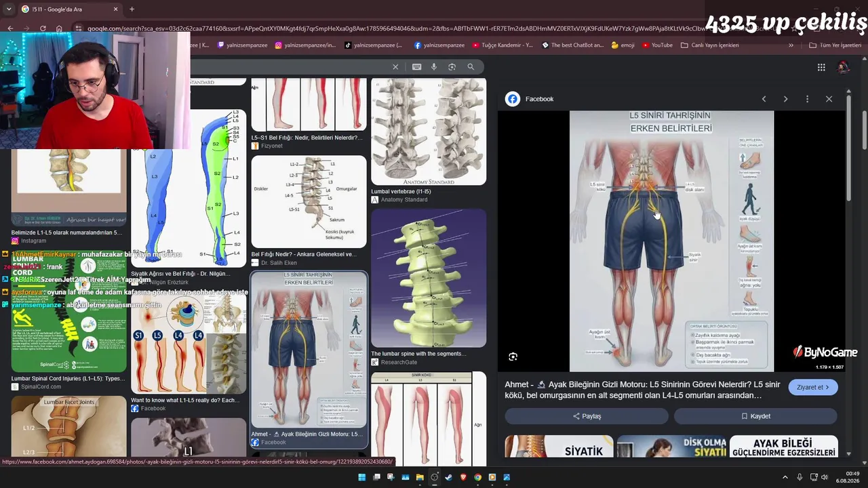
Task: Open a new browser tab
Action: click(x=132, y=9)
